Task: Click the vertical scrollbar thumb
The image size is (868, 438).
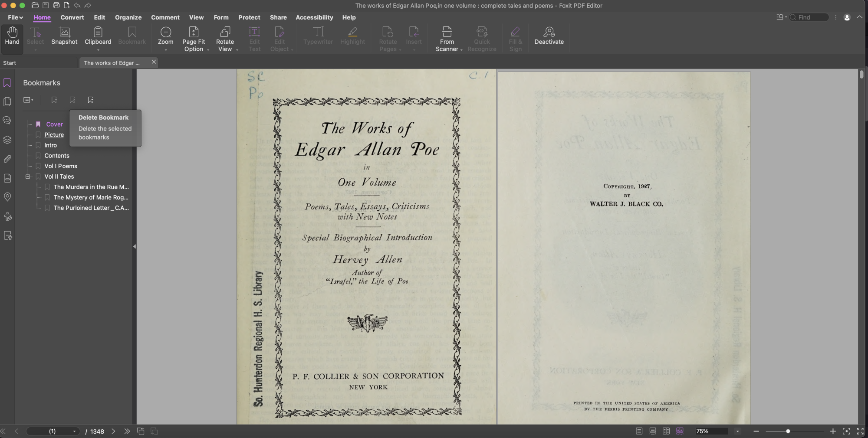Action: tap(861, 74)
